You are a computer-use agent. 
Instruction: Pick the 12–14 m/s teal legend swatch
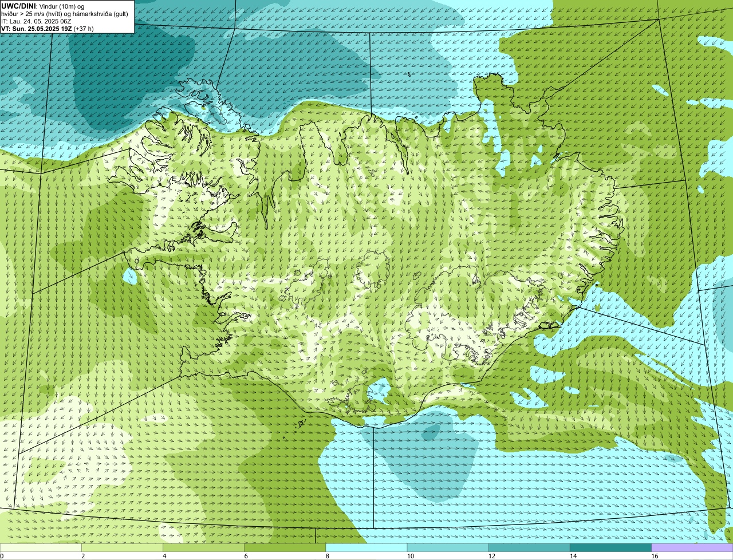pos(529,547)
